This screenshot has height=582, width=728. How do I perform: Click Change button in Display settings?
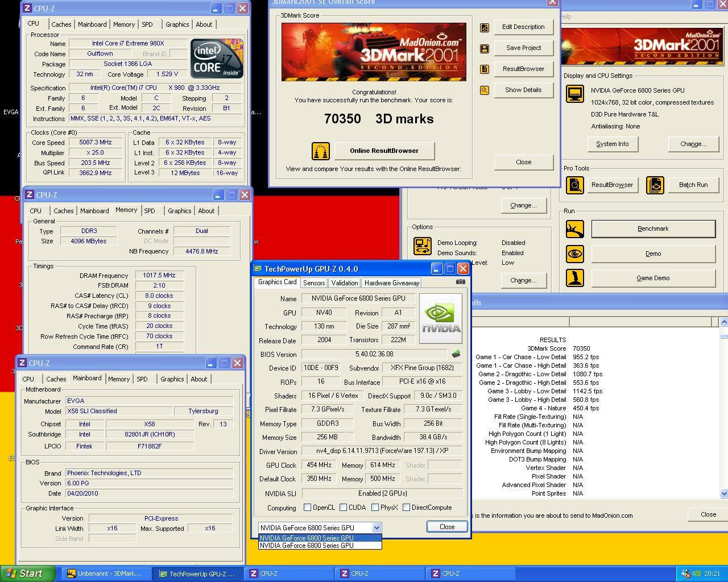click(x=693, y=144)
